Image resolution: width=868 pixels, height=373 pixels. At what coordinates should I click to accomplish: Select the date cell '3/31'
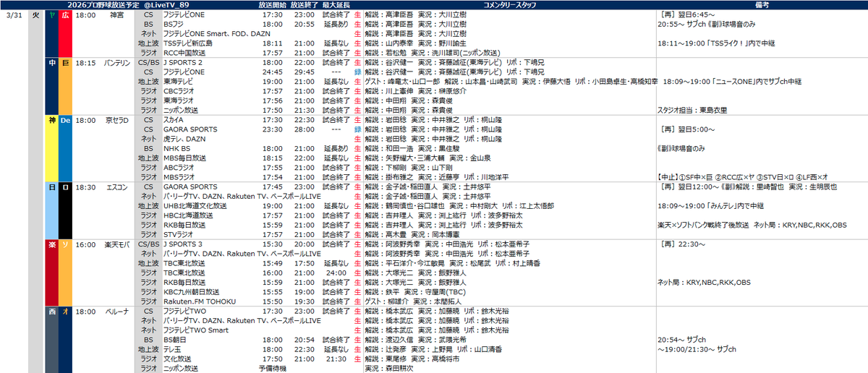[x=14, y=14]
